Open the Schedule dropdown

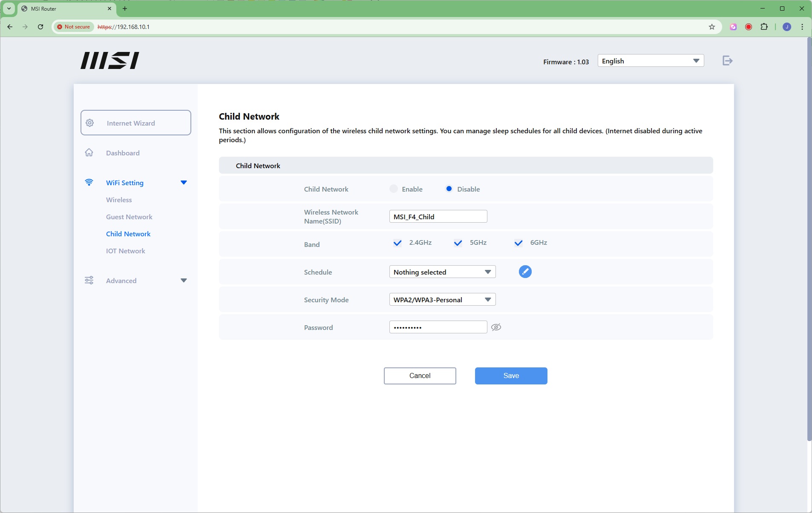[442, 272]
